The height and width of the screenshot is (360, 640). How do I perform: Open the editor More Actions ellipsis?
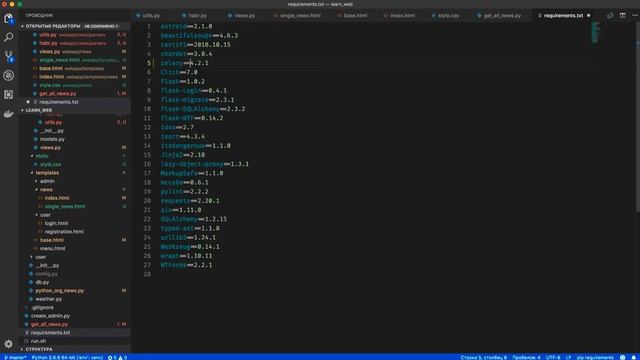pos(635,16)
